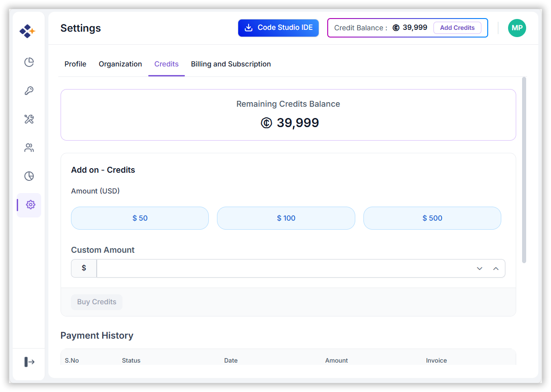Decrease custom amount with down chevron
The image size is (551, 392).
480,269
